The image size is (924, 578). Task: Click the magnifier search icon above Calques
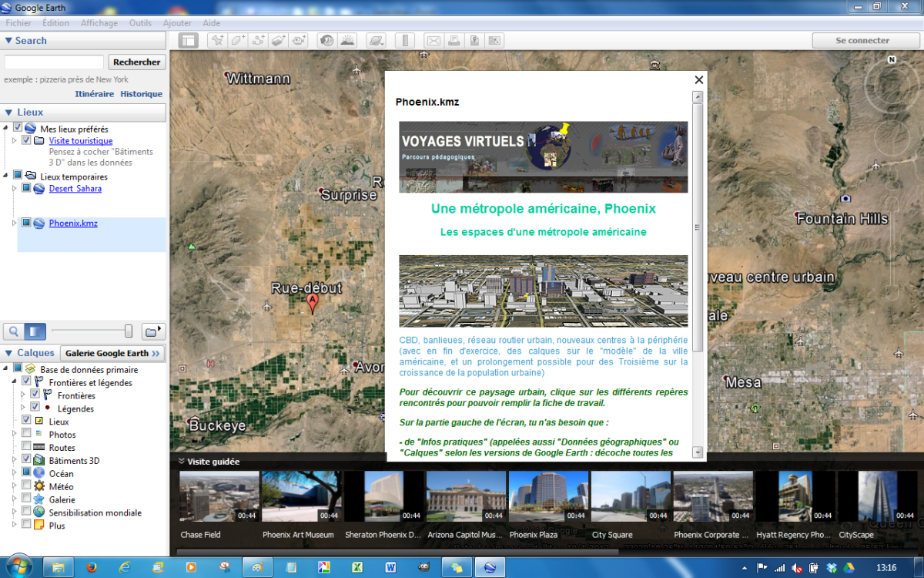[13, 331]
